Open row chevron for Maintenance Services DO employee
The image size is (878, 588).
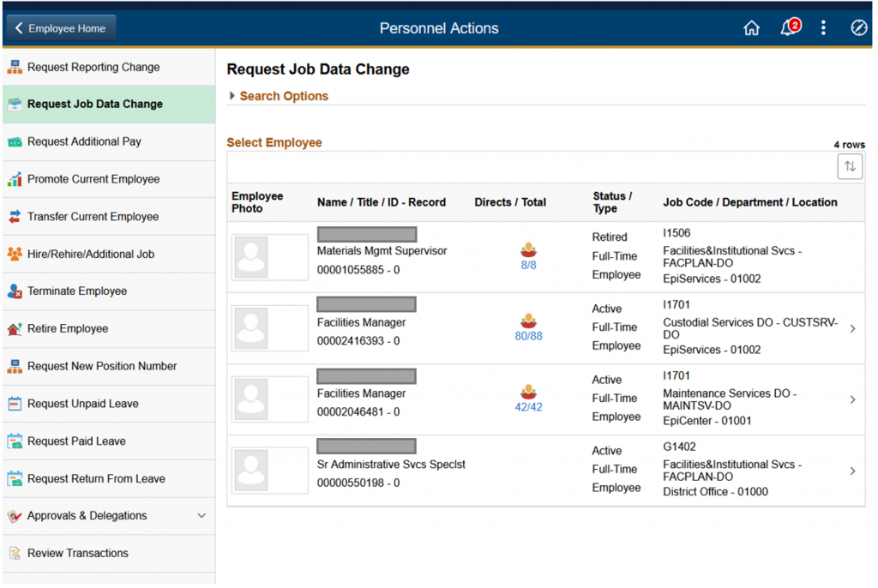[x=852, y=399]
